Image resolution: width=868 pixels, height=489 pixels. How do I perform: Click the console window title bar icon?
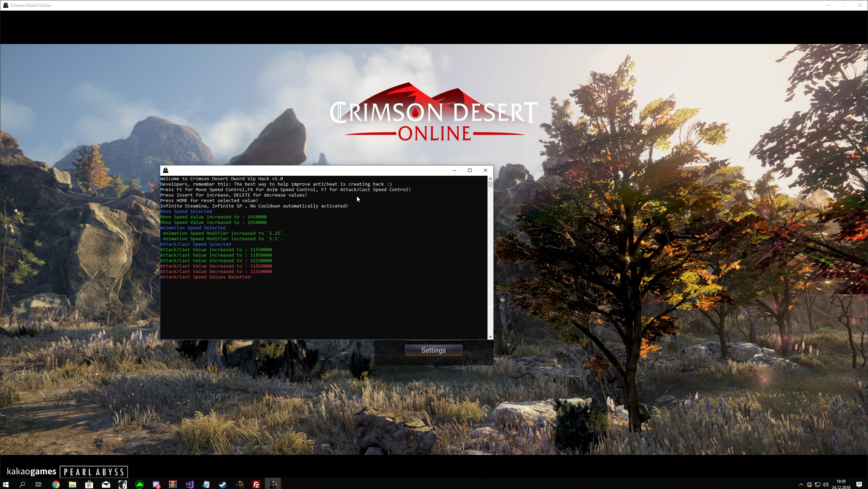(166, 170)
